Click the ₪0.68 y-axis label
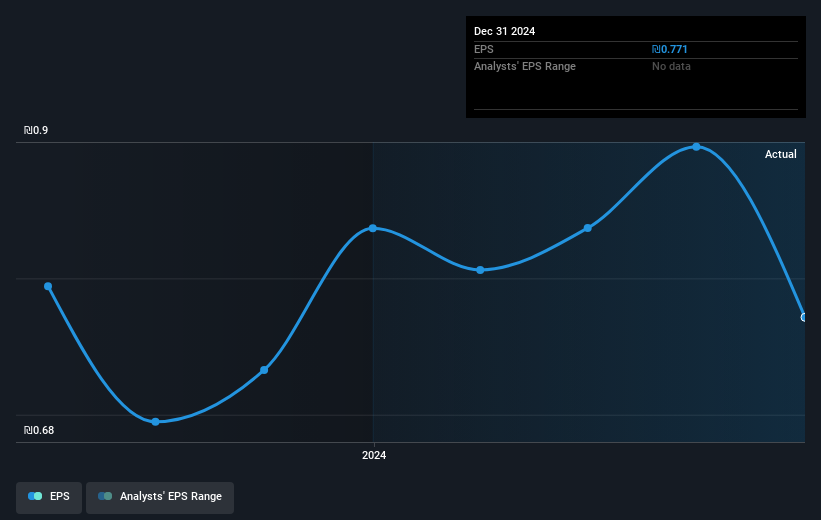Screen dimensions: 821x520 click(x=39, y=430)
